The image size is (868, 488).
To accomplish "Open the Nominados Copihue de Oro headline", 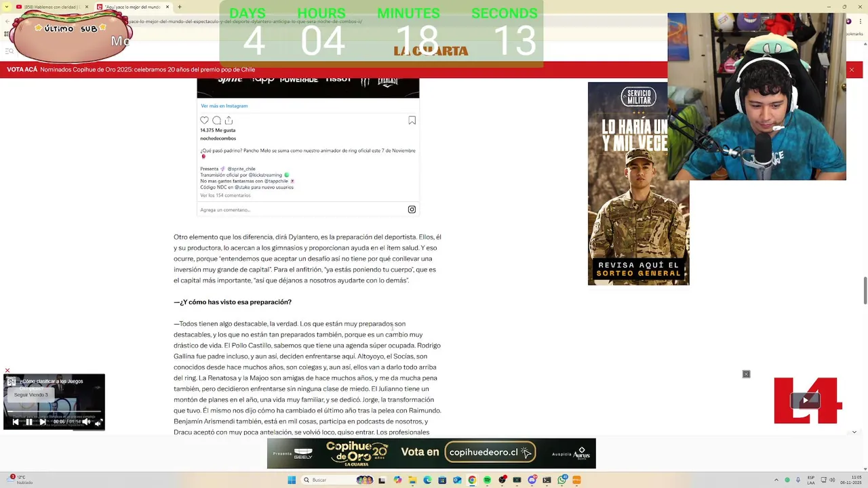I will click(147, 69).
